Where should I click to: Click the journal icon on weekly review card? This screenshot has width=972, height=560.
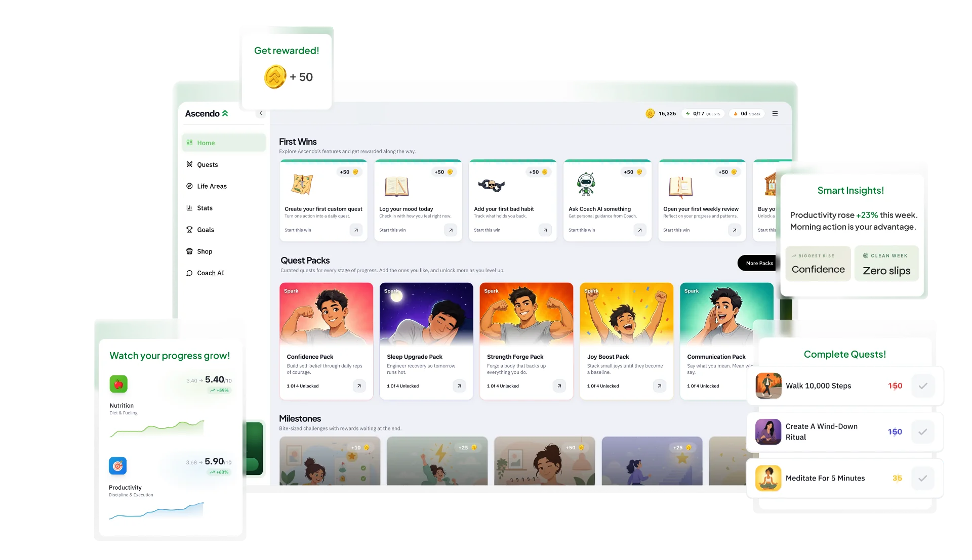pos(680,187)
